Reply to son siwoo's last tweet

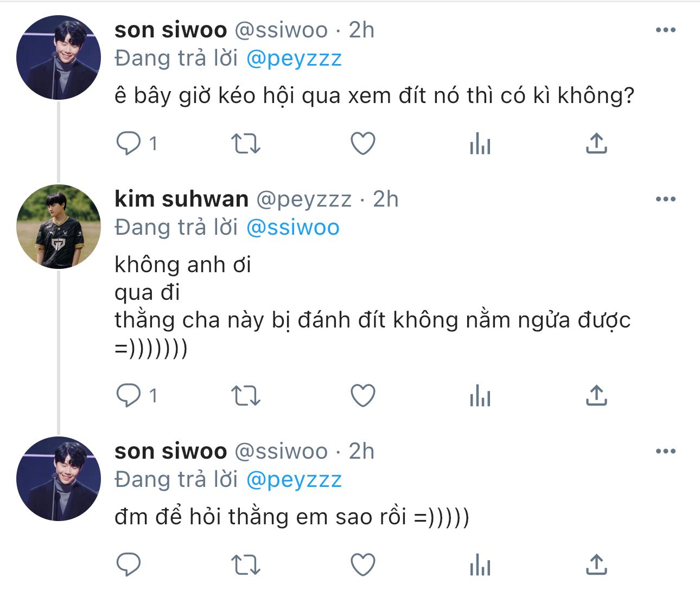[x=129, y=565]
